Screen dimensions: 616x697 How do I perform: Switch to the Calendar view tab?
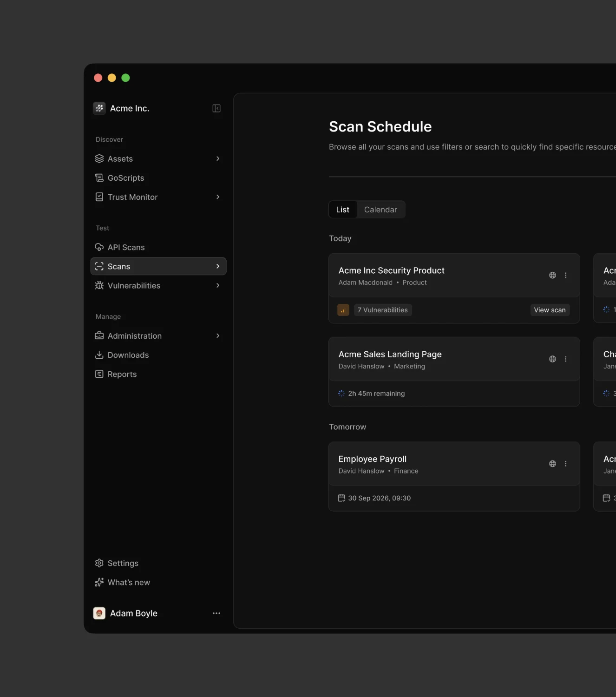(x=380, y=210)
